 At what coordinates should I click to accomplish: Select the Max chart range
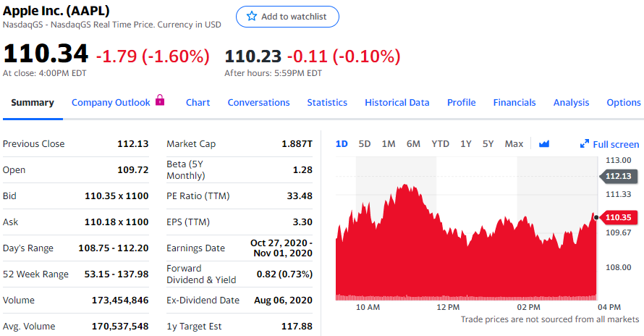pos(514,143)
